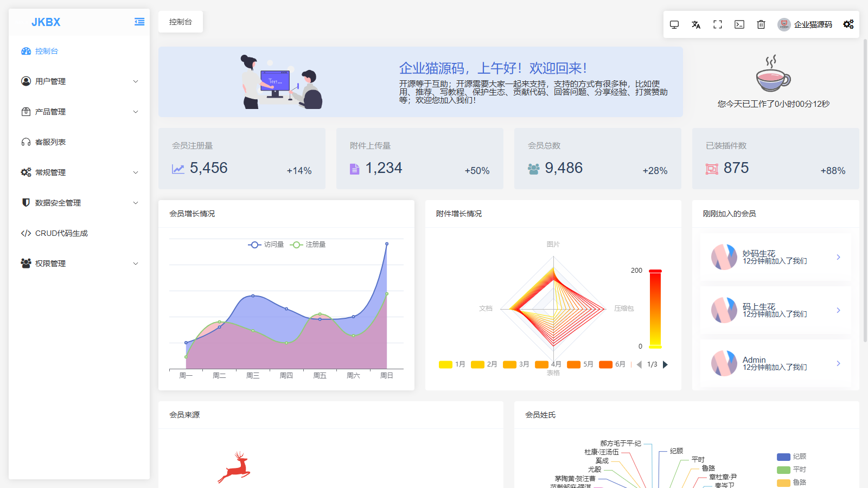868x488 pixels.
Task: Toggle 1月 series in radar legend
Action: tap(452, 364)
